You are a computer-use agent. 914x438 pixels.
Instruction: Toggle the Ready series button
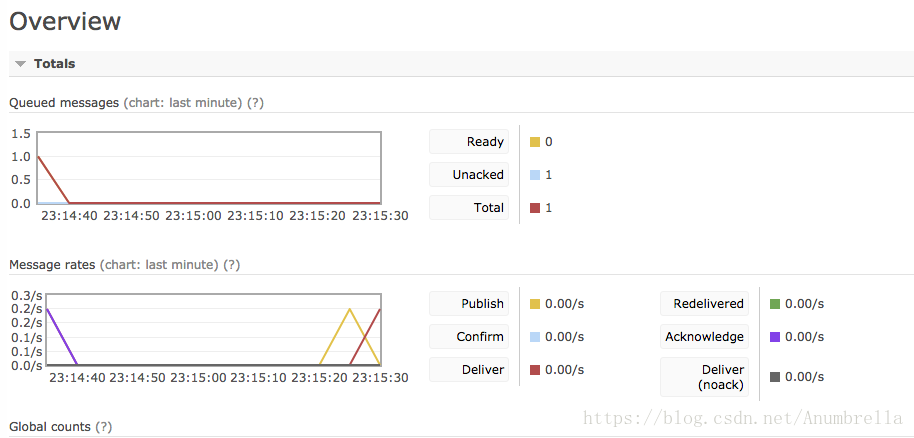point(469,142)
